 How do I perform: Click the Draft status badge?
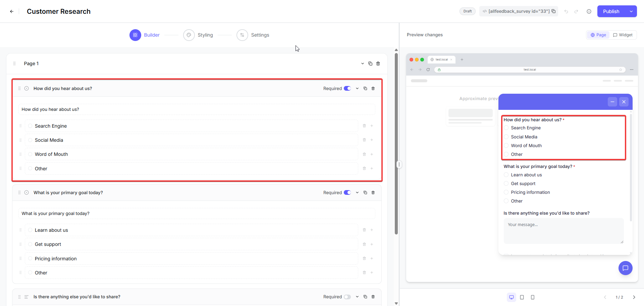[468, 11]
